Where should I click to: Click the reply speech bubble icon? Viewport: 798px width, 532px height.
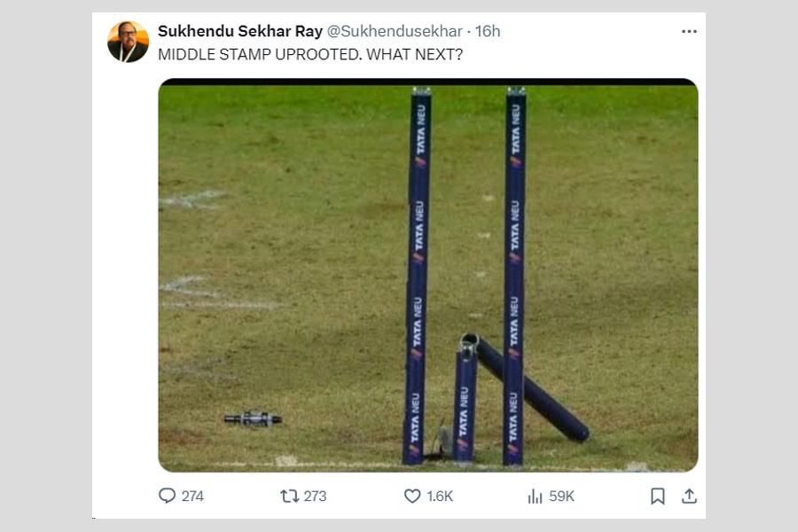click(167, 497)
